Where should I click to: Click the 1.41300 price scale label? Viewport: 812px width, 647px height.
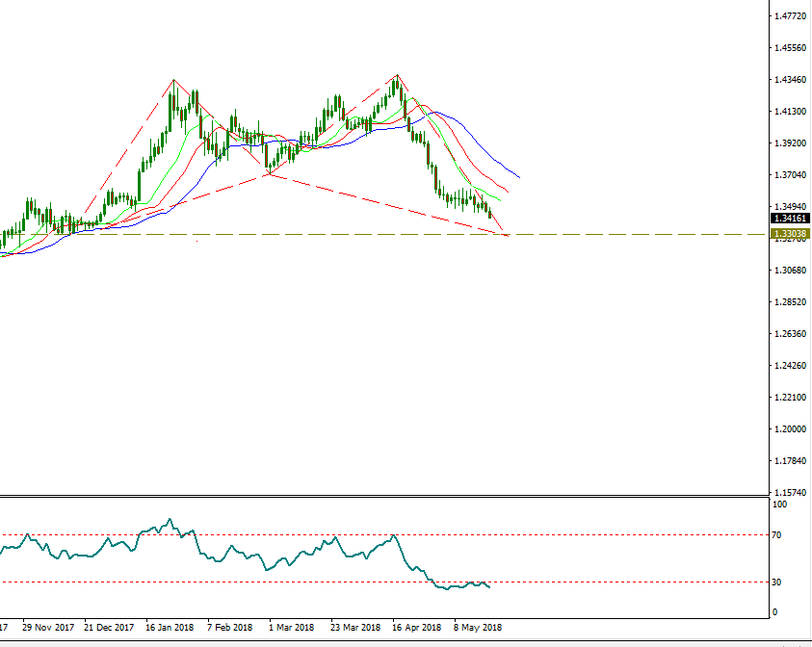click(x=790, y=112)
